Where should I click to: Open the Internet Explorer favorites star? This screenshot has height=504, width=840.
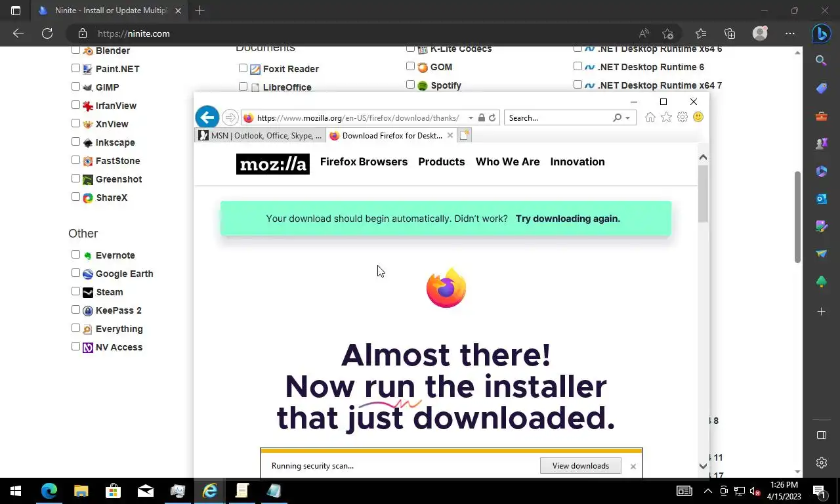pyautogui.click(x=666, y=117)
